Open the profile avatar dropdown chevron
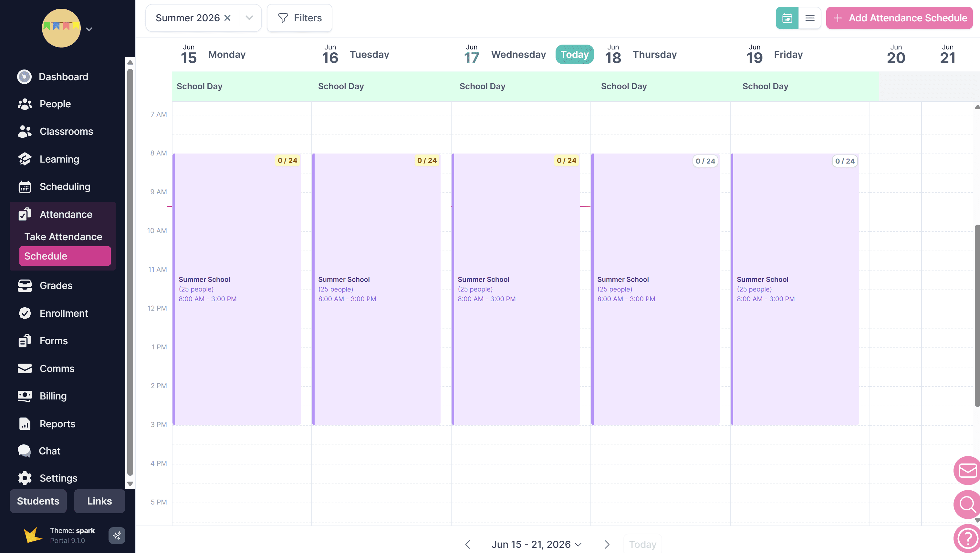Viewport: 980px width, 553px height. point(89,29)
